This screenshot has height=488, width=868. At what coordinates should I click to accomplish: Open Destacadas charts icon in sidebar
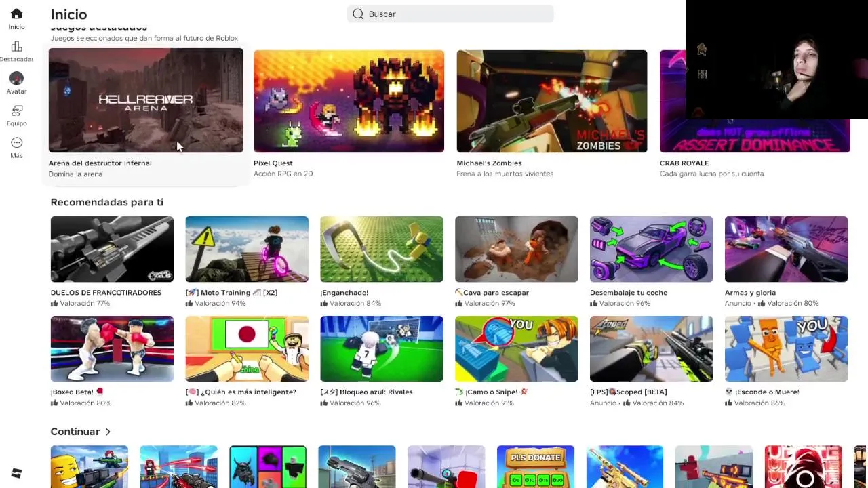pyautogui.click(x=16, y=46)
